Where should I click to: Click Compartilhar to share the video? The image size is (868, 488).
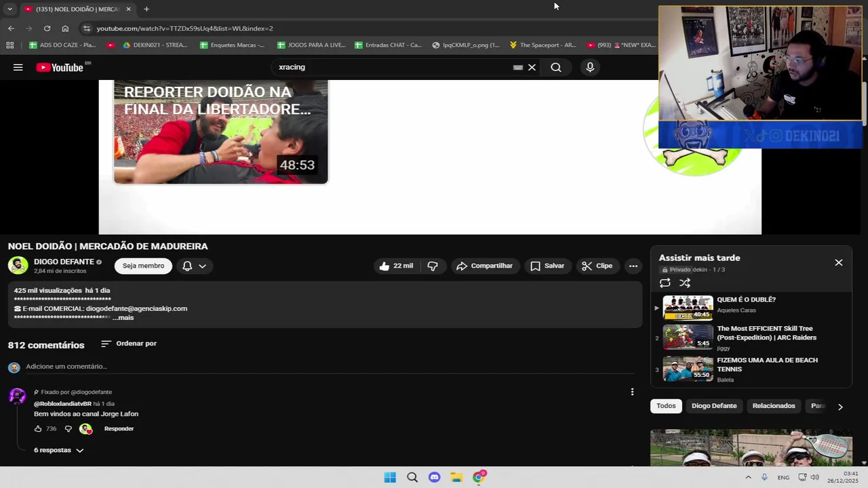coord(484,266)
